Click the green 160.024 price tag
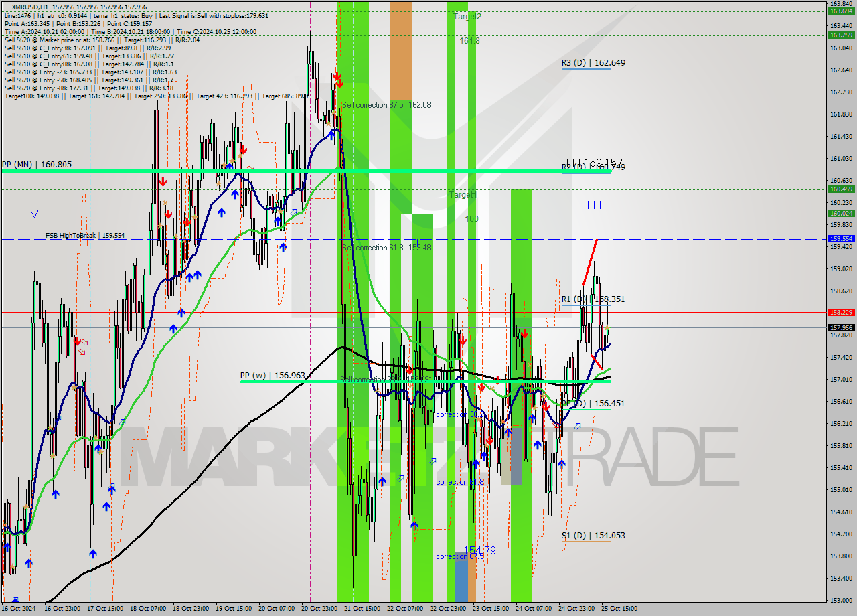The height and width of the screenshot is (616, 857). pos(842,213)
